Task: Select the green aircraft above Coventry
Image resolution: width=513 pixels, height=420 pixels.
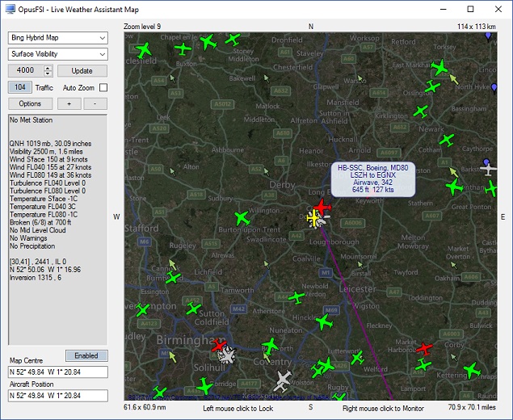Action: point(271,346)
